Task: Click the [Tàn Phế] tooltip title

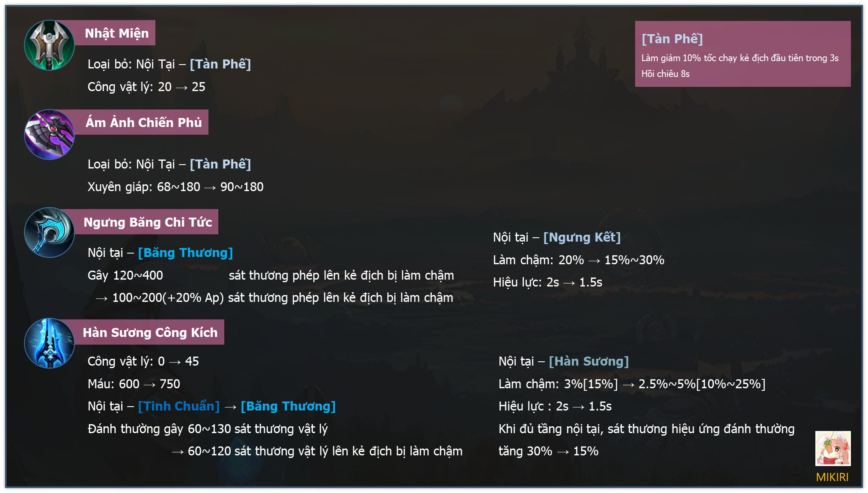Action: tap(672, 39)
